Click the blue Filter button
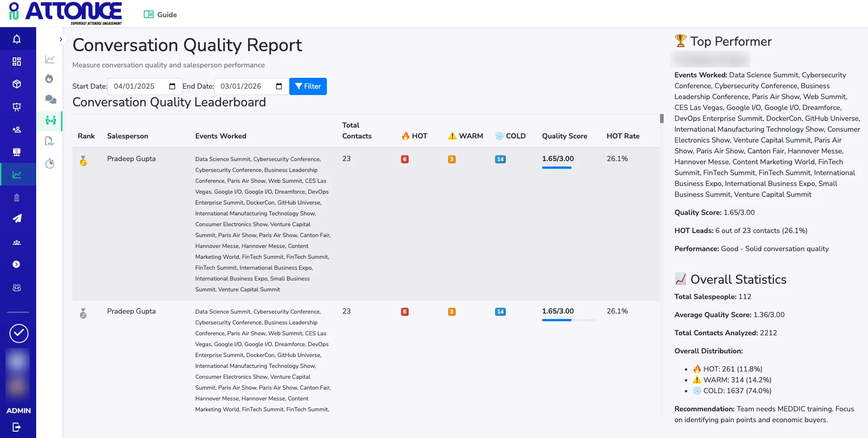868x438 pixels. point(308,86)
